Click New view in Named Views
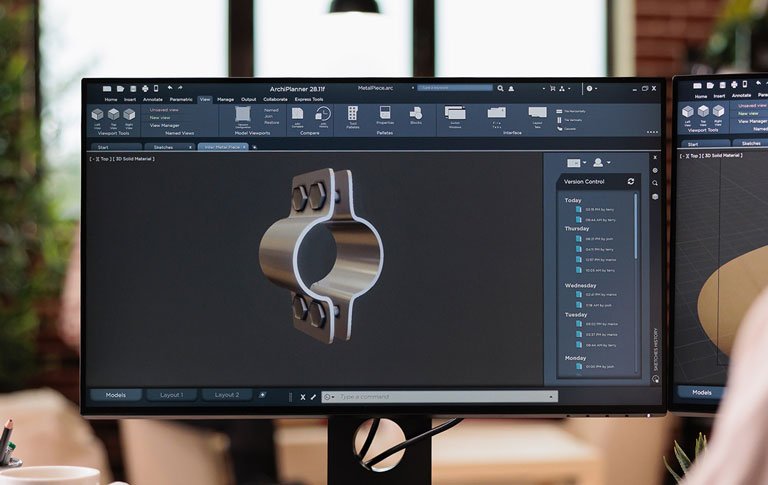 (x=160, y=117)
